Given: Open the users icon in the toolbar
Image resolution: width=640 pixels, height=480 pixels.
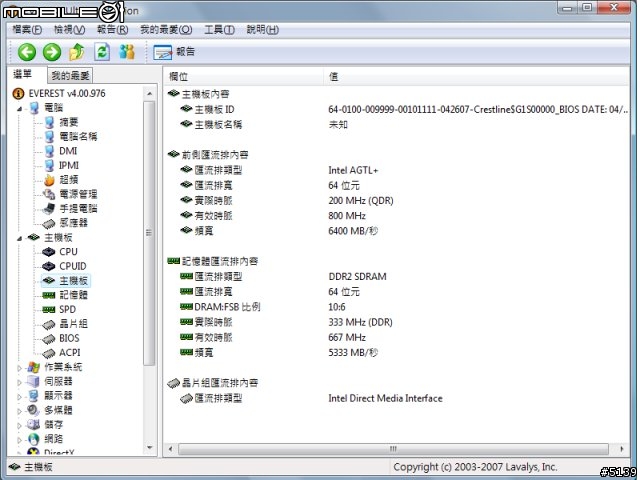Looking at the screenshot, I should pos(127,52).
